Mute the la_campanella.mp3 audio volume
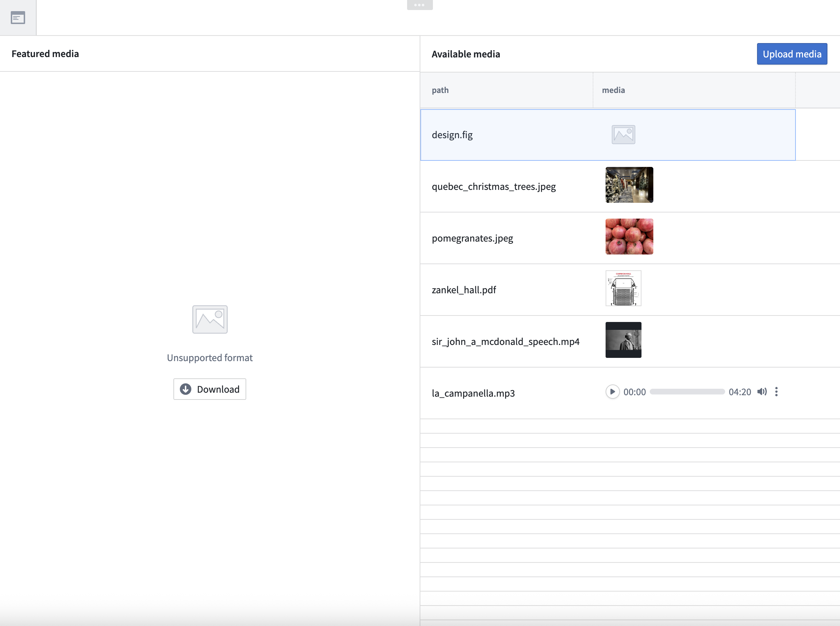 point(762,392)
